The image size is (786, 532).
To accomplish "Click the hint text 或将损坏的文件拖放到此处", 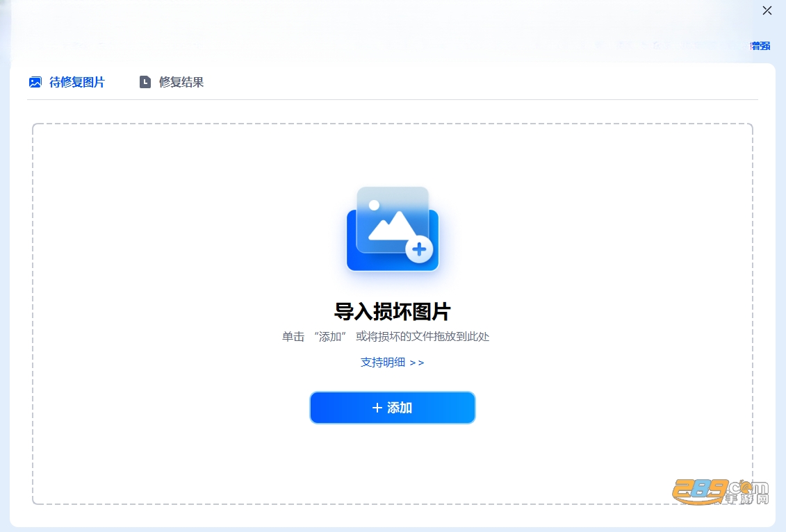I will 423,337.
